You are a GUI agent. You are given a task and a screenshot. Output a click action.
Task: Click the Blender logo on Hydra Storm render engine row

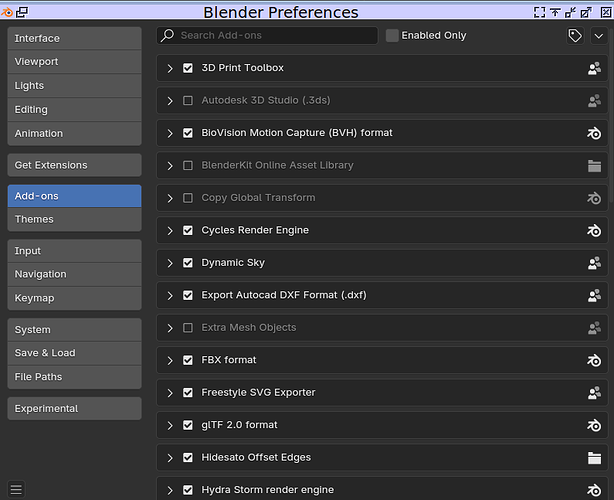tap(594, 490)
